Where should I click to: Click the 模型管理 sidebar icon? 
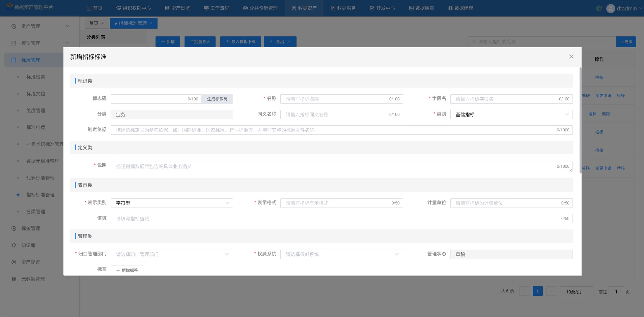[x=14, y=43]
